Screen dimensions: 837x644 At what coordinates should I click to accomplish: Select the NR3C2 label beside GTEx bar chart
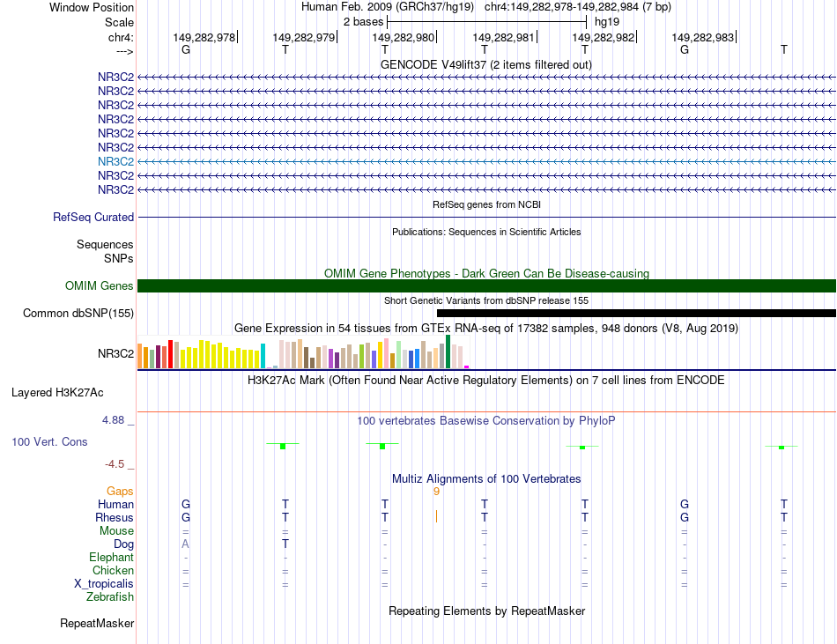pos(115,354)
